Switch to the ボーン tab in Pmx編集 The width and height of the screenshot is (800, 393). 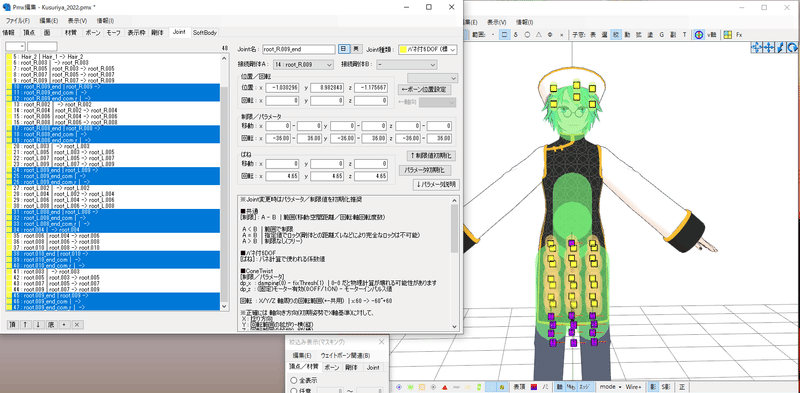click(x=93, y=33)
